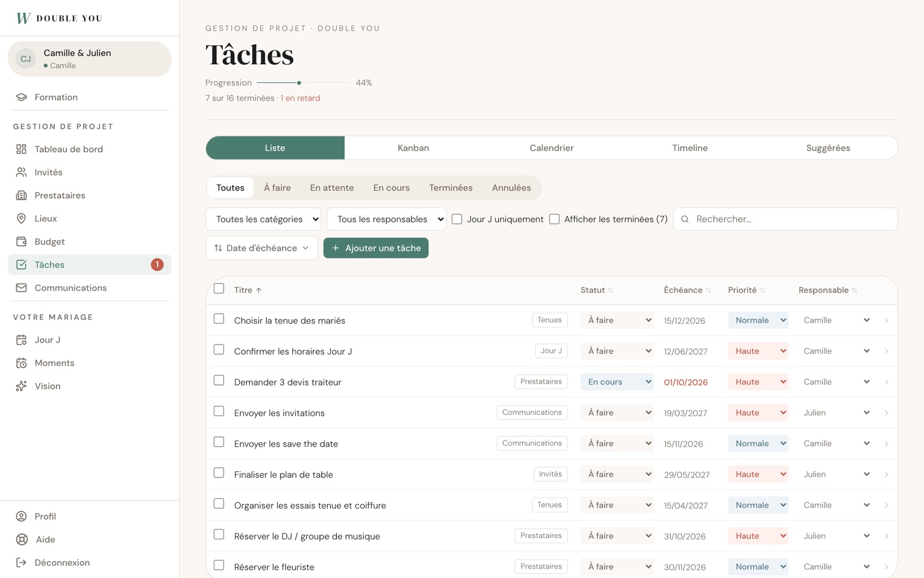
Task: Tick the select-all checkbox in table header
Action: click(x=219, y=288)
